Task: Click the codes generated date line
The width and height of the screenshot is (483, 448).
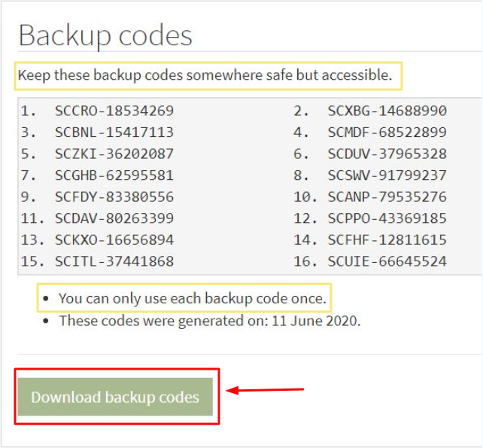Action: point(209,320)
